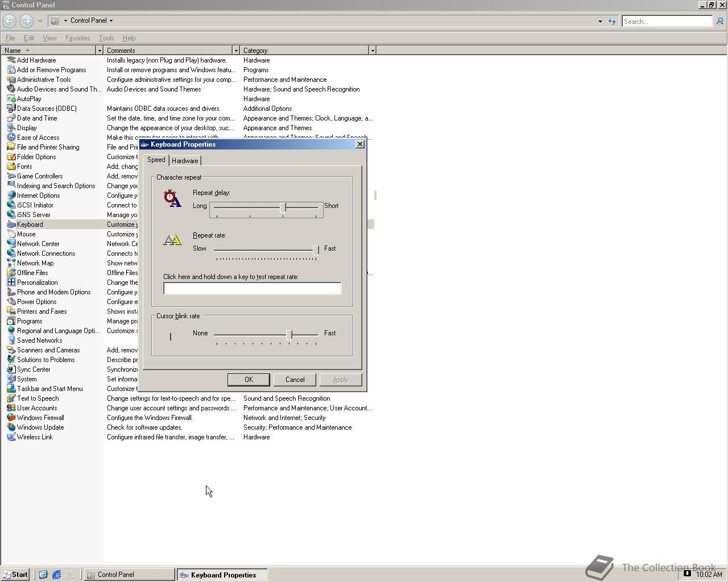Screen dimensions: 728x582
Task: Expand the Control Panel breadcrumb arrow
Action: pyautogui.click(x=111, y=20)
